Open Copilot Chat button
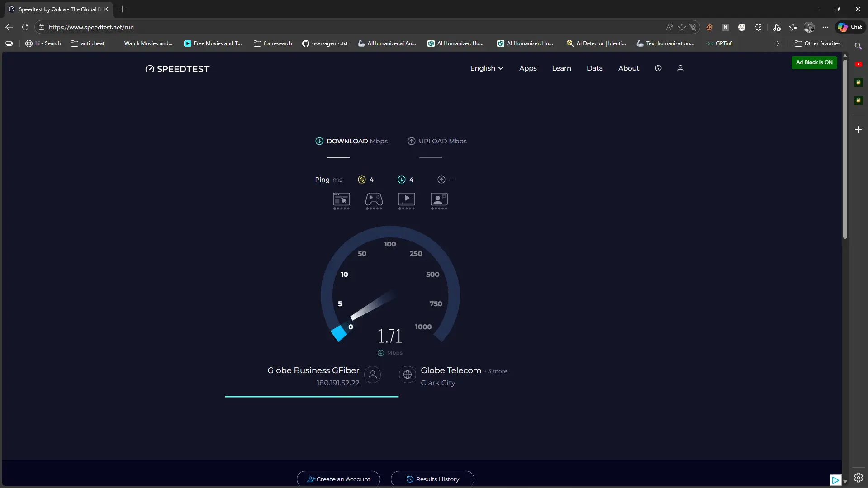 pos(850,27)
